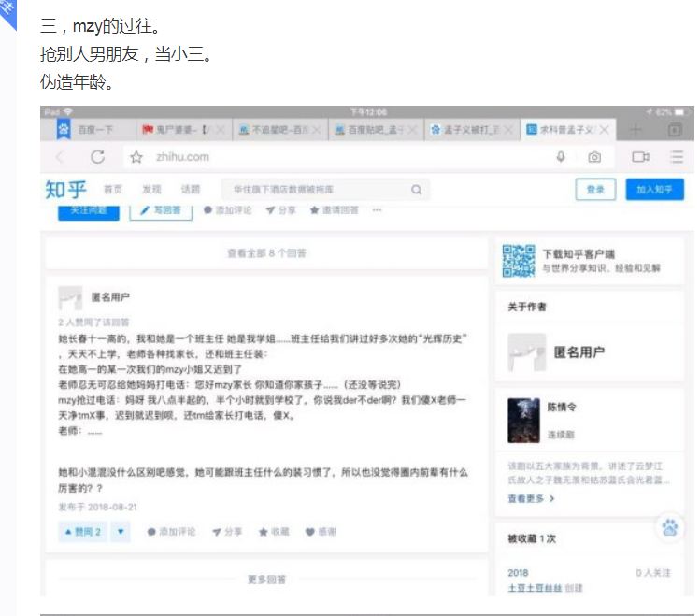The image size is (700, 616).
Task: Close the 求科普孟子义 tab
Action: tap(605, 130)
